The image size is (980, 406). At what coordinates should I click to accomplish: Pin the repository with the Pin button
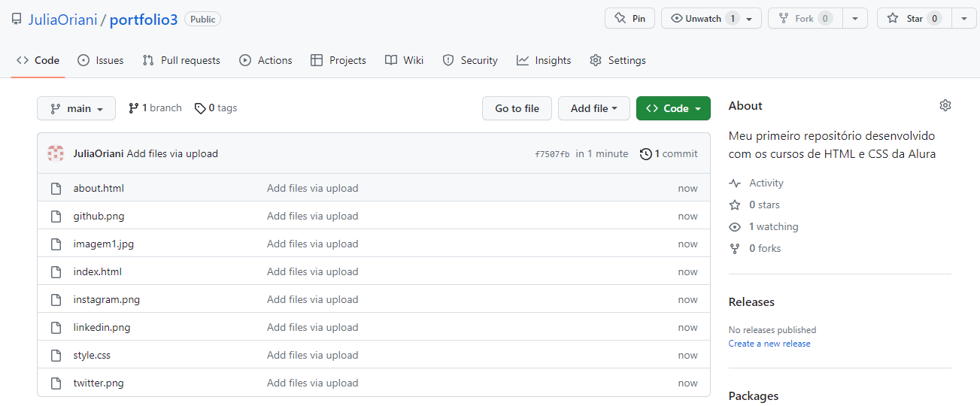click(630, 19)
